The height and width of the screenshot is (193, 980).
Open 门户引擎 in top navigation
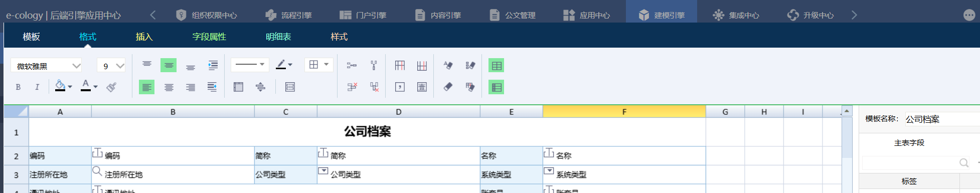tap(363, 15)
